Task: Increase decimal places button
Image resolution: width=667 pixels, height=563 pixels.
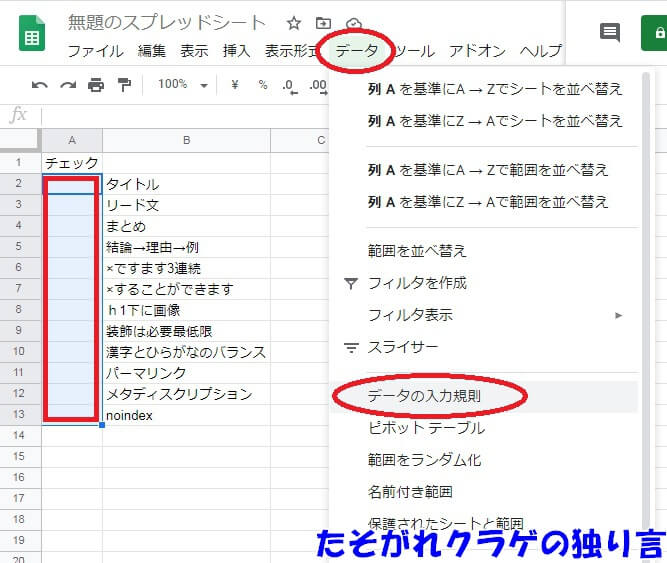Action: 318,86
